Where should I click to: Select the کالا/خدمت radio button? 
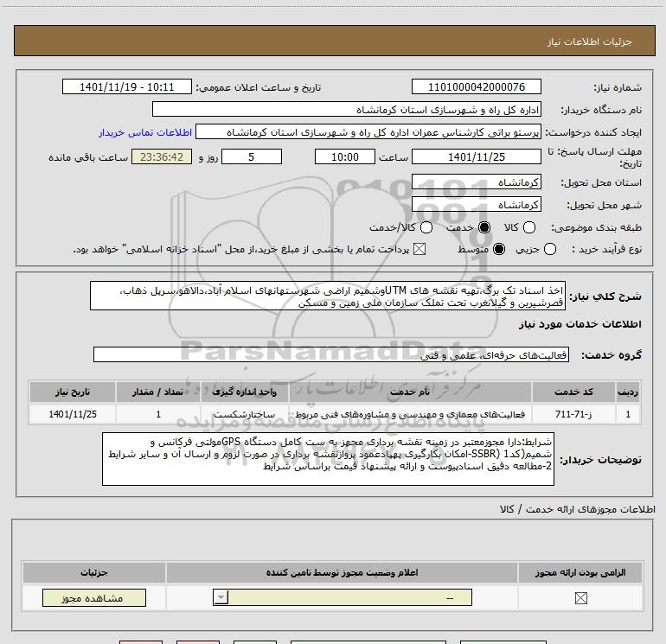coord(426,227)
